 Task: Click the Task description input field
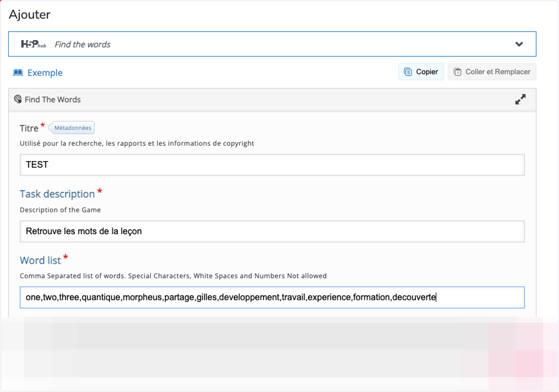point(272,231)
